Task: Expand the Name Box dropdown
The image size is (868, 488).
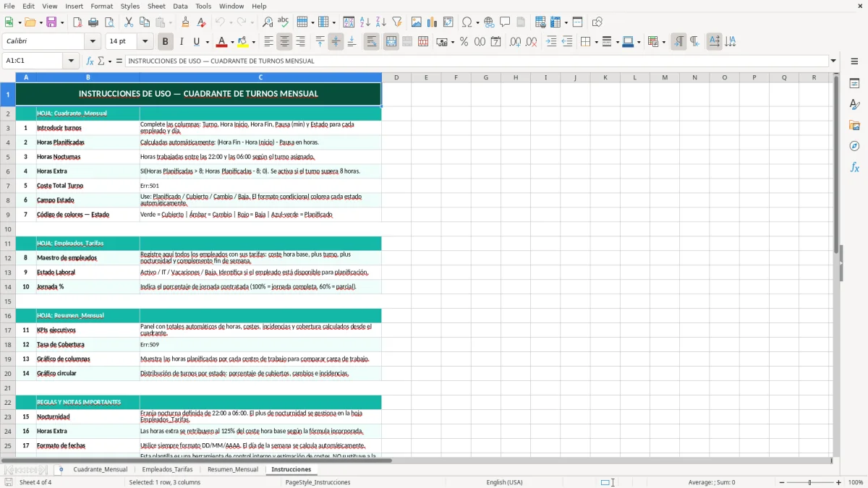Action: point(71,61)
